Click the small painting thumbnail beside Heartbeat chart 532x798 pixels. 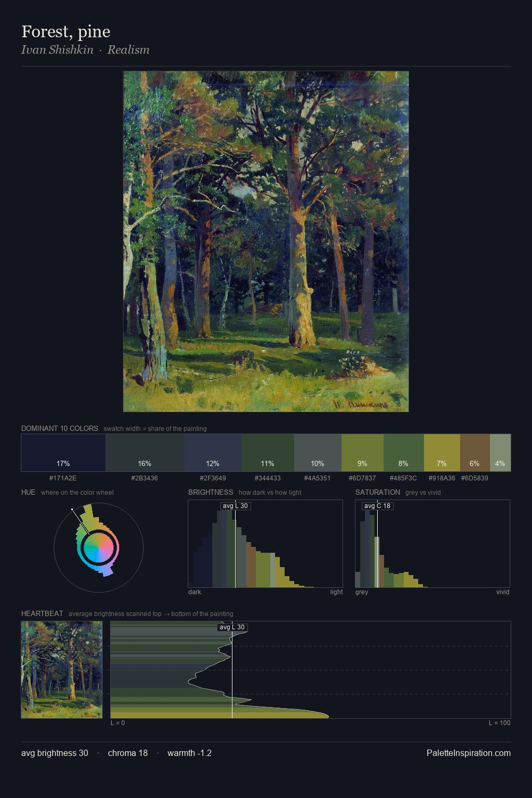pos(62,670)
